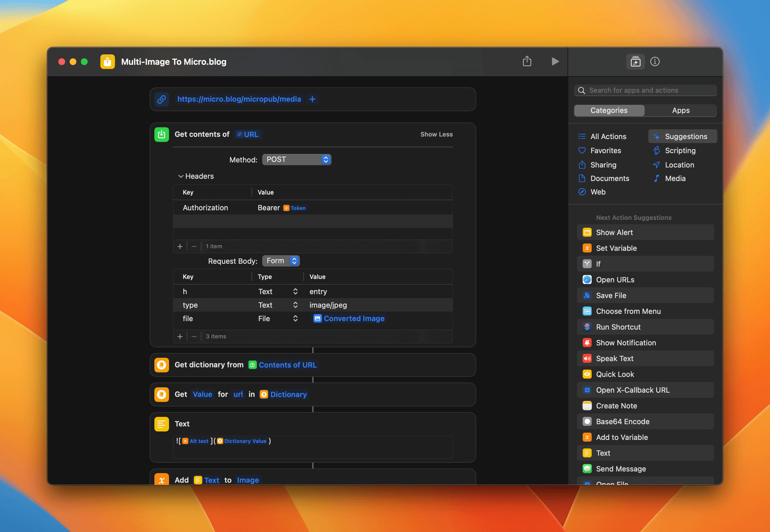The image size is (770, 532).
Task: Open the Method POST dropdown
Action: click(296, 160)
